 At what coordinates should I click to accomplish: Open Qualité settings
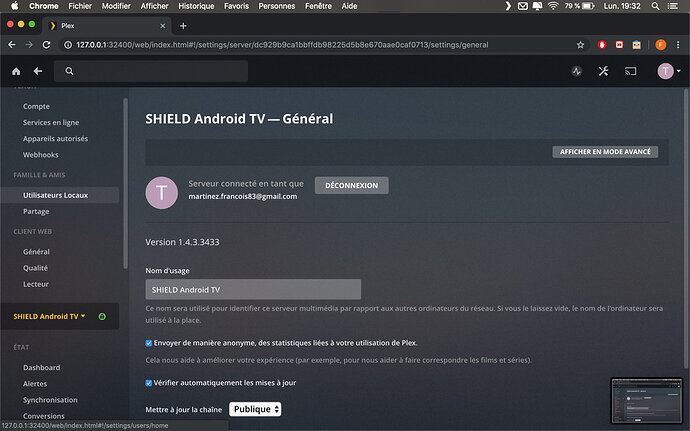click(x=35, y=268)
